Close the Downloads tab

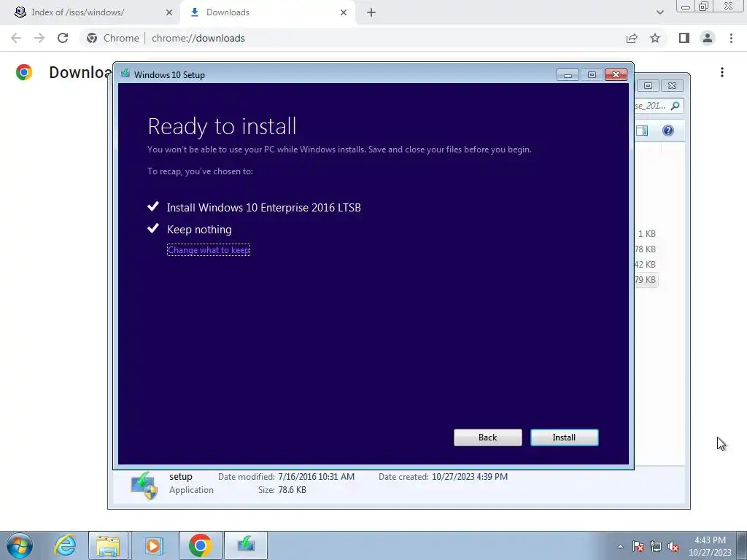(x=344, y=12)
